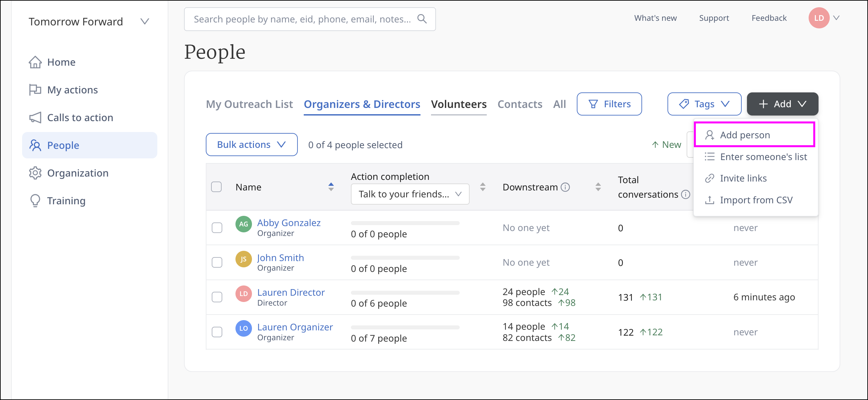This screenshot has width=868, height=400.
Task: Sort by the Downstream column arrows
Action: pyautogui.click(x=598, y=187)
